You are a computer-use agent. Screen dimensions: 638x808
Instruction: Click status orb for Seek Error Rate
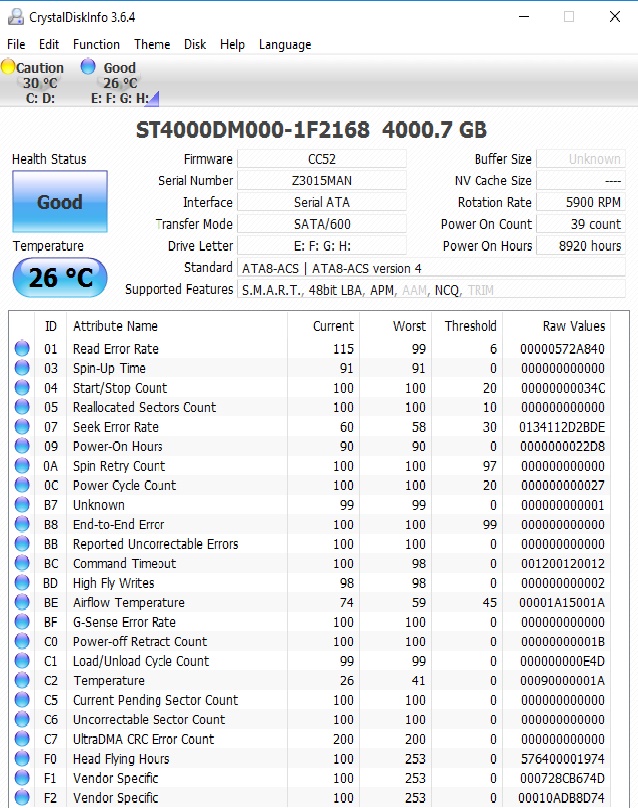pyautogui.click(x=22, y=427)
